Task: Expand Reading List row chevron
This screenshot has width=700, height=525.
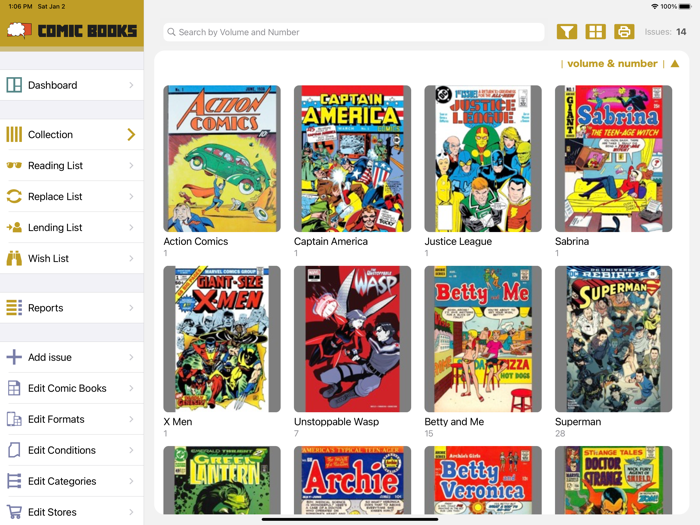Action: 131,166
